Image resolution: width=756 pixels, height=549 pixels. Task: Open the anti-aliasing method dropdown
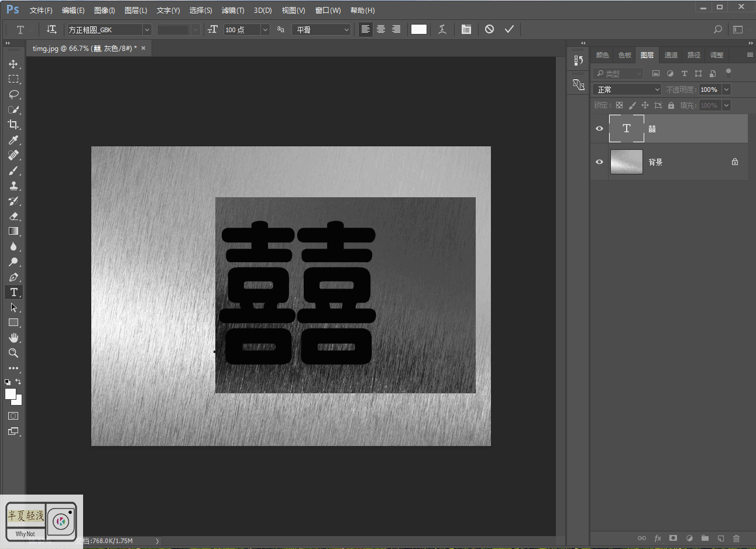[x=321, y=29]
